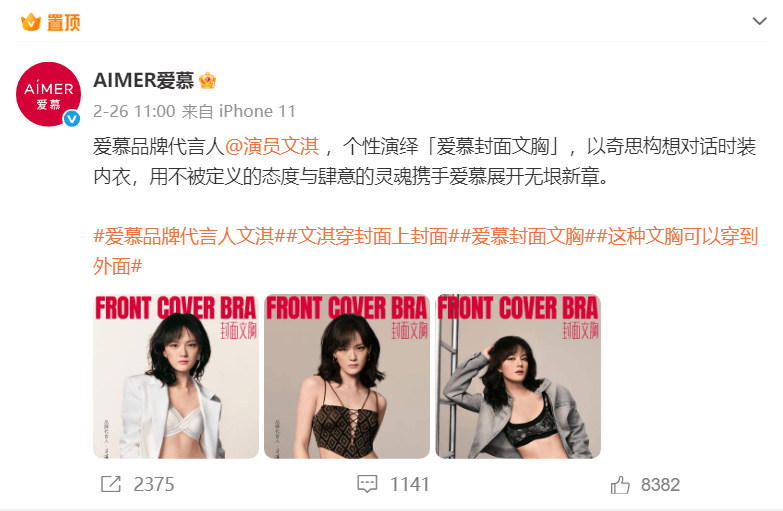Click the gold crown badge beside AIMER爱慕
783x511 pixels.
(x=207, y=80)
